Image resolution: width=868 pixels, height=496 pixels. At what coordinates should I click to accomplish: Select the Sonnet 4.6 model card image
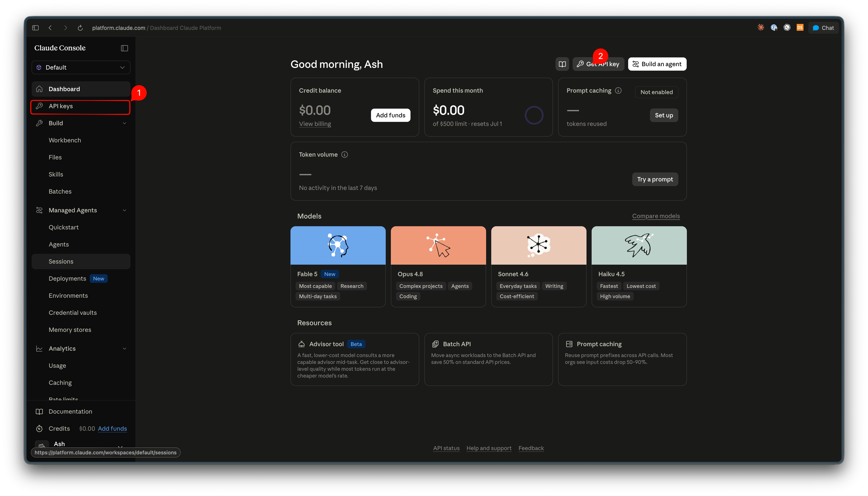(538, 245)
